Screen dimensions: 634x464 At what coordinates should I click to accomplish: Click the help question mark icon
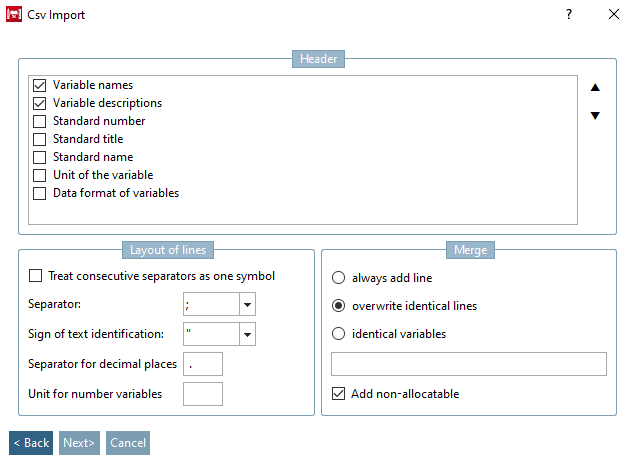click(x=568, y=15)
